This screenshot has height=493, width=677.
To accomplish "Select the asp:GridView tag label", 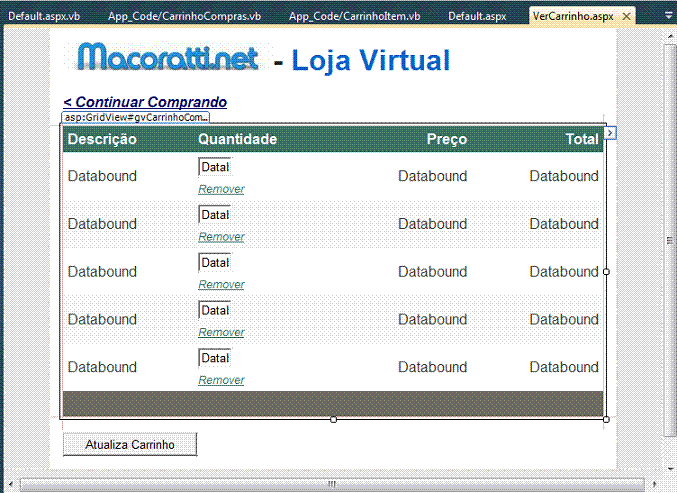I will 135,117.
